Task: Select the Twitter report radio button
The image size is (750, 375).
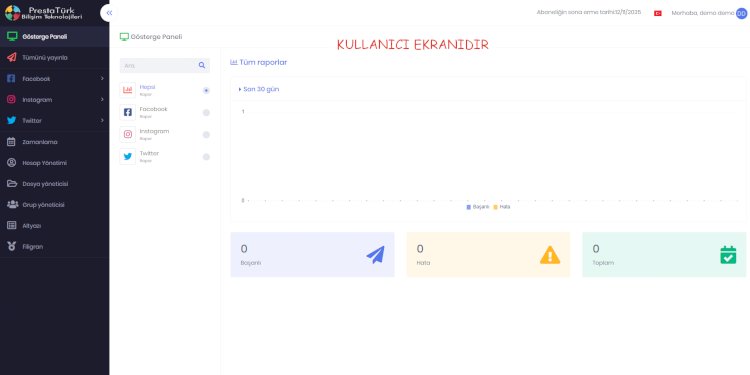Action: pyautogui.click(x=206, y=157)
